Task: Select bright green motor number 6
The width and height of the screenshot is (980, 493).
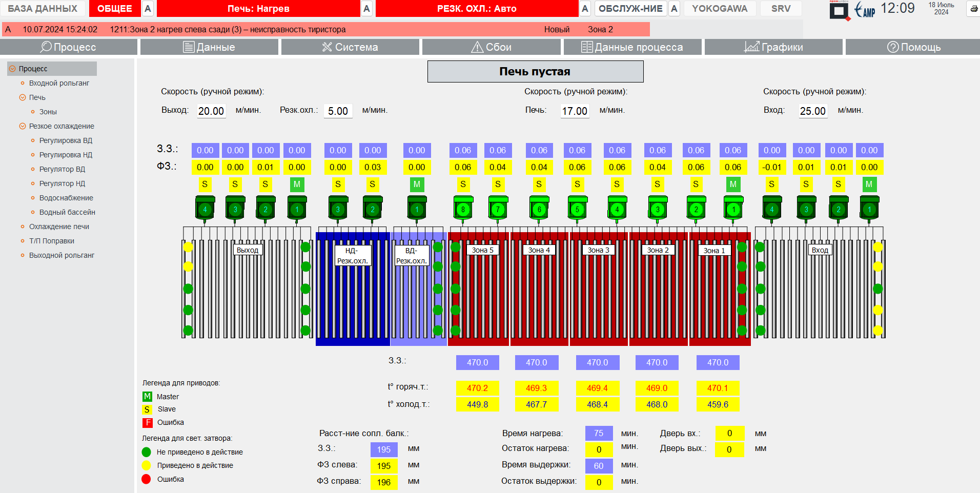Action: [539, 209]
